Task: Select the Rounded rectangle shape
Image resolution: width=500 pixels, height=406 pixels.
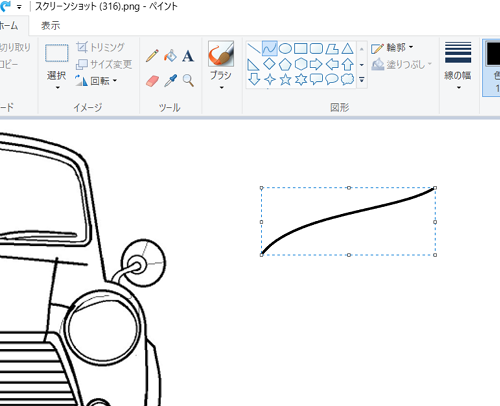Action: coord(316,49)
